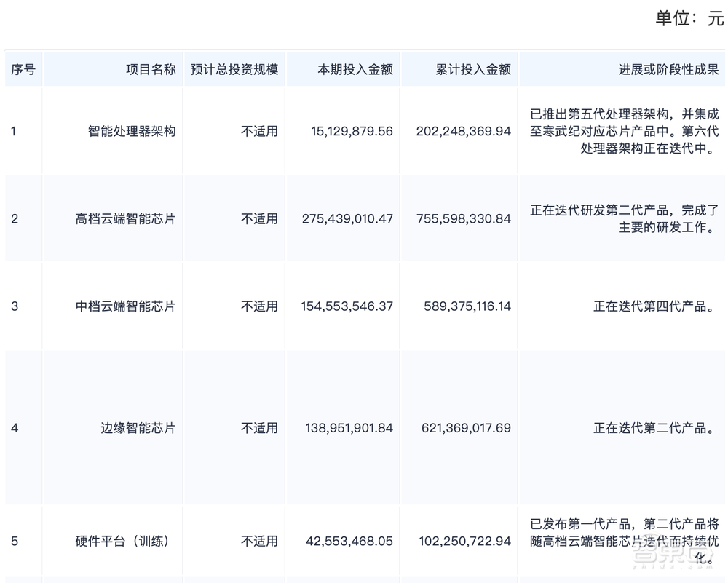The height and width of the screenshot is (583, 728).
Task: Select the progress text 正在迭代第四代产品
Action: point(652,306)
